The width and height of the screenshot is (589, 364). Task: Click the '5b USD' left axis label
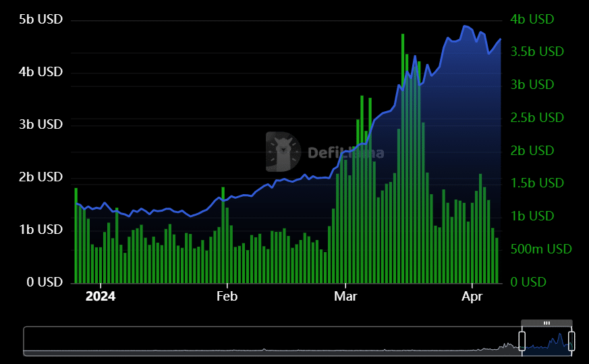(x=40, y=19)
